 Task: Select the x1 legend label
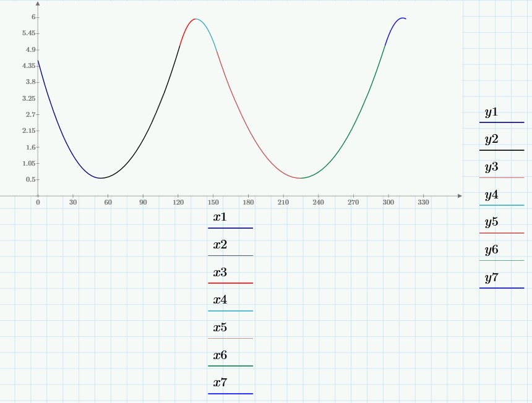click(220, 216)
